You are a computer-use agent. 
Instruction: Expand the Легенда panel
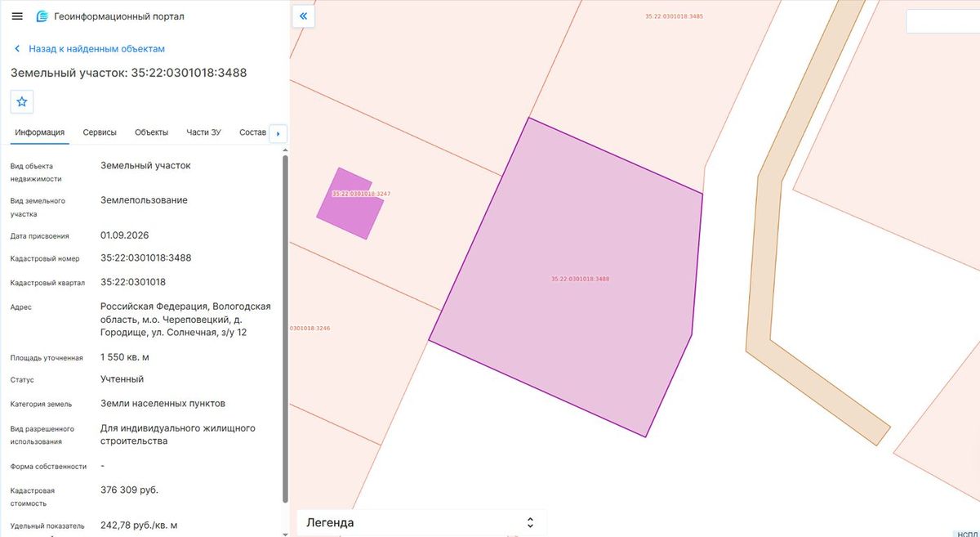(421, 522)
